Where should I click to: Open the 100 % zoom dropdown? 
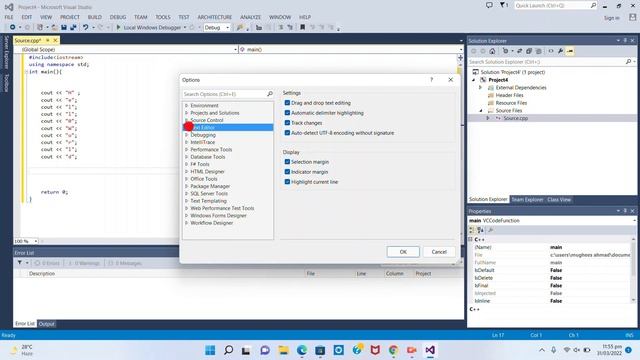pos(36,241)
